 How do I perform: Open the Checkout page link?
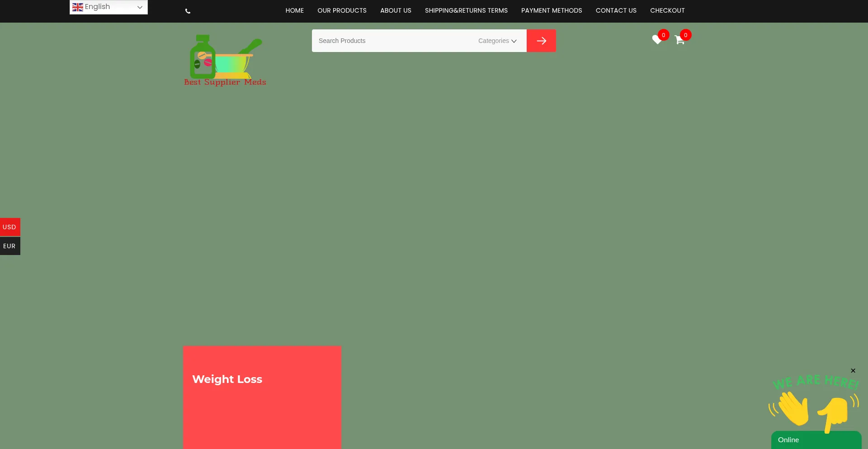pos(667,10)
